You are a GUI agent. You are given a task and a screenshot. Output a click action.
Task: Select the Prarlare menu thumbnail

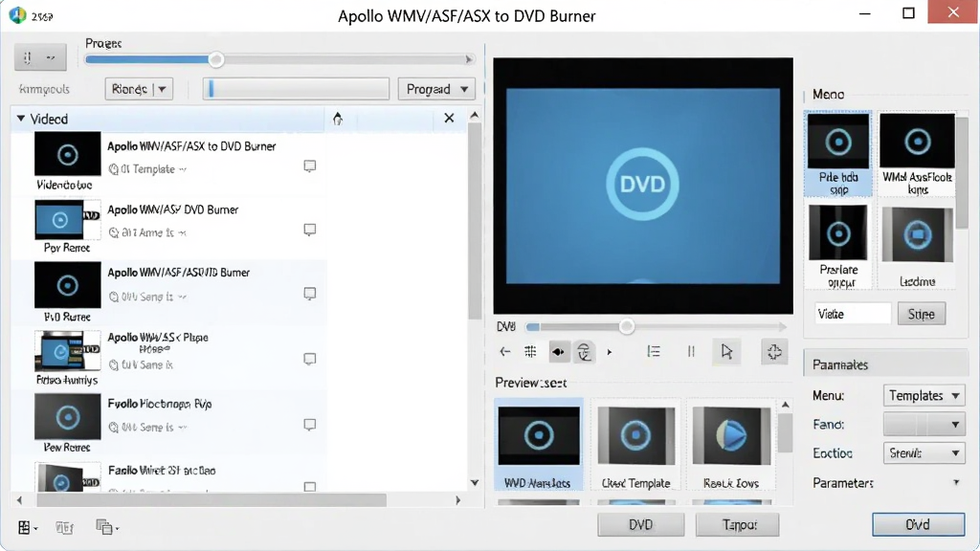tap(838, 246)
